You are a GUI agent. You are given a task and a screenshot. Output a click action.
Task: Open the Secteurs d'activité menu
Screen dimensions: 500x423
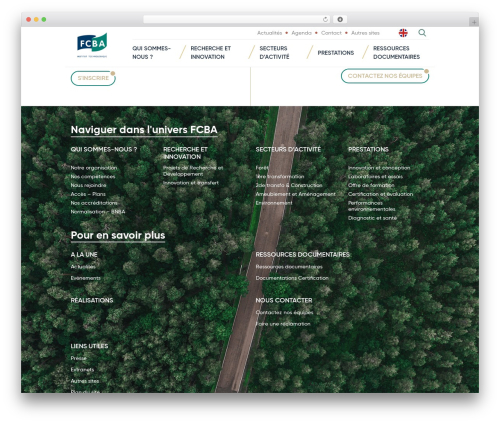pos(274,53)
